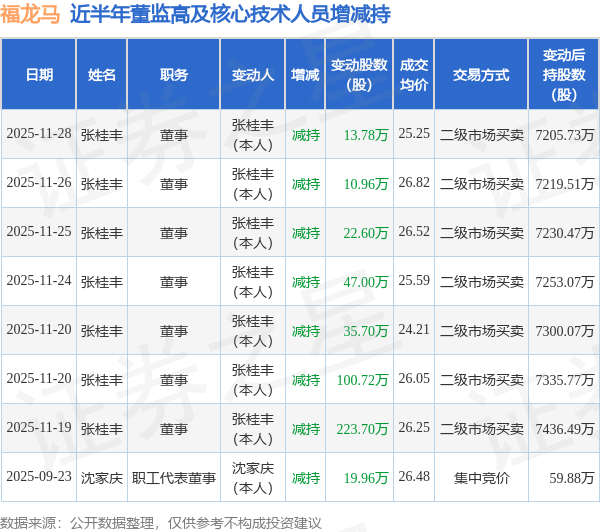Click the share change value 19.96万
The width and height of the screenshot is (600, 532).
[366, 478]
